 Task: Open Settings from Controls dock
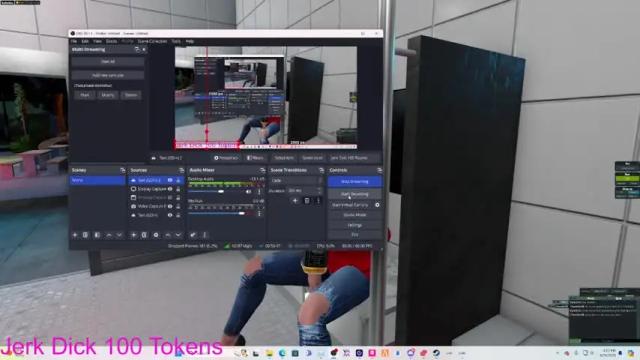(x=355, y=225)
